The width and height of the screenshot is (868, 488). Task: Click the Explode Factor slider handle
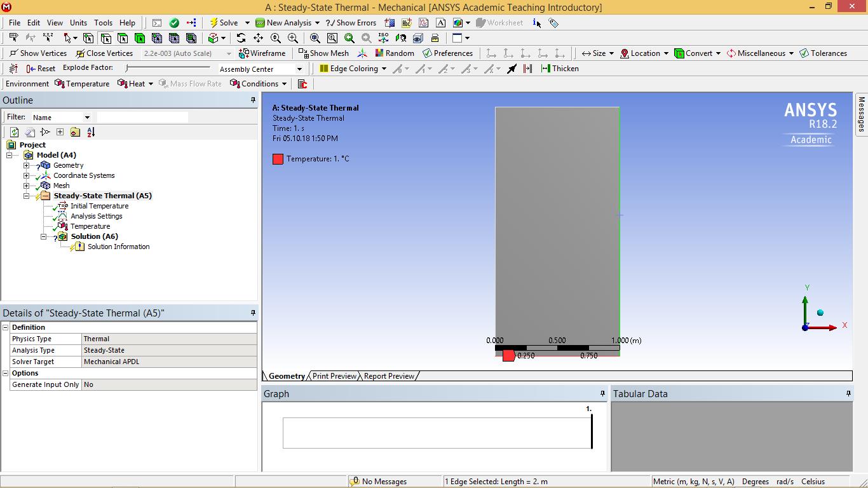click(x=128, y=68)
